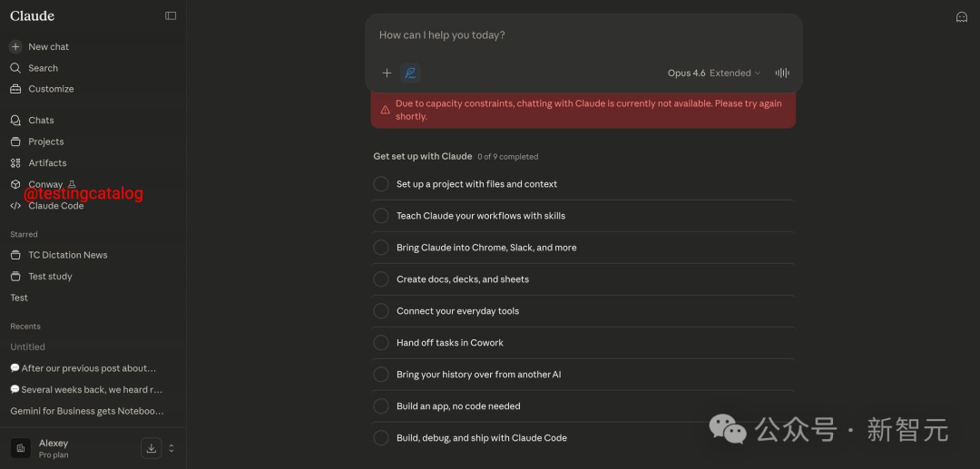The image size is (980, 469).
Task: Click the Artifacts grid icon
Action: [15, 163]
